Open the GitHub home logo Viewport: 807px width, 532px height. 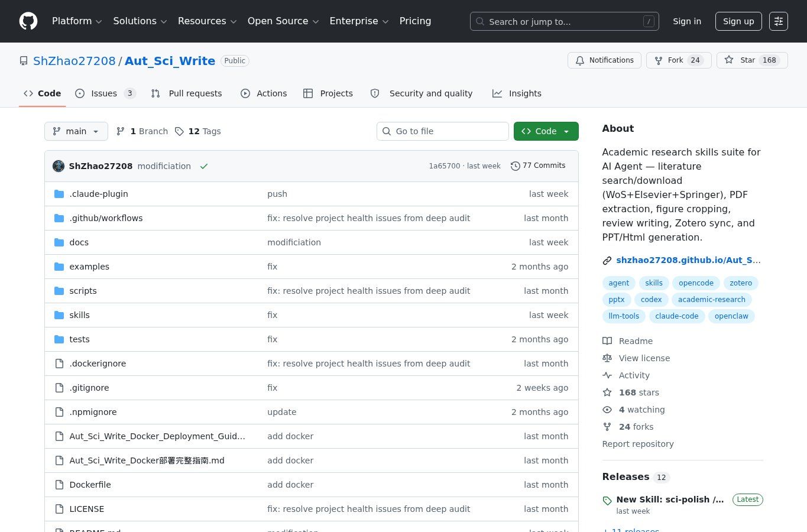tap(28, 21)
